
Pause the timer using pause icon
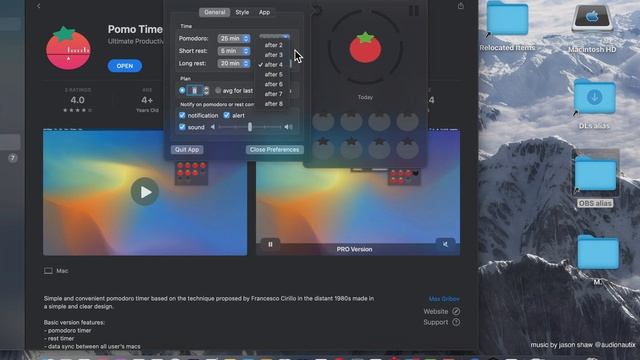(413, 10)
